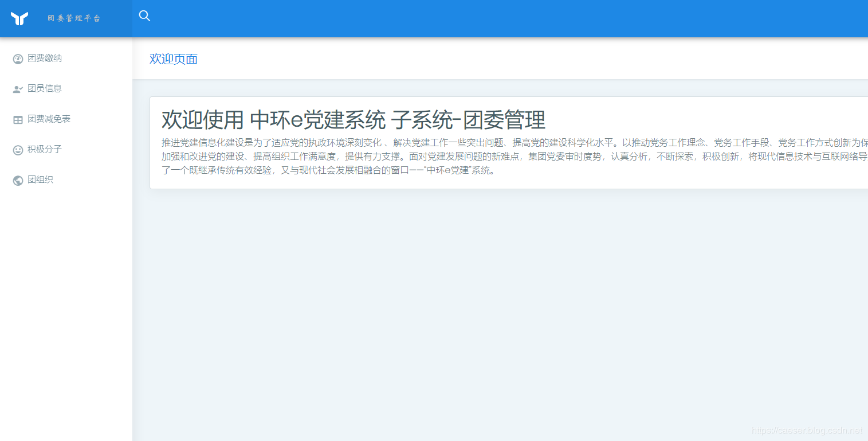Click the 积极分子 smiley face icon

tap(18, 150)
